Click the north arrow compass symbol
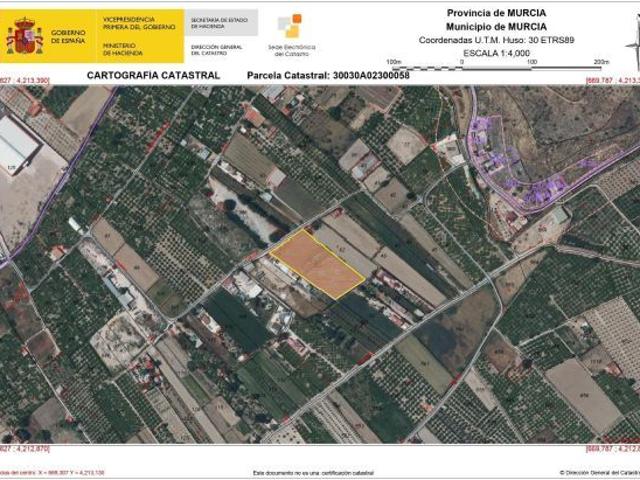The width and height of the screenshot is (640, 480). pos(632,42)
